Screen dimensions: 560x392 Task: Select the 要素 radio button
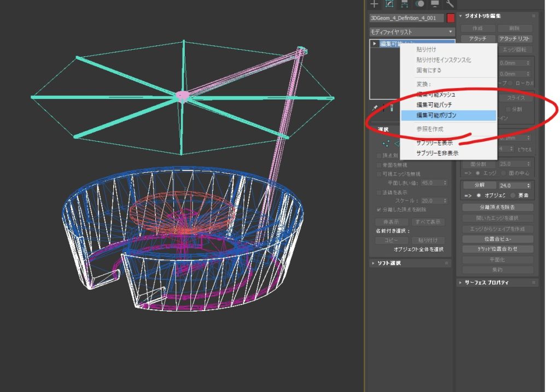[512, 196]
